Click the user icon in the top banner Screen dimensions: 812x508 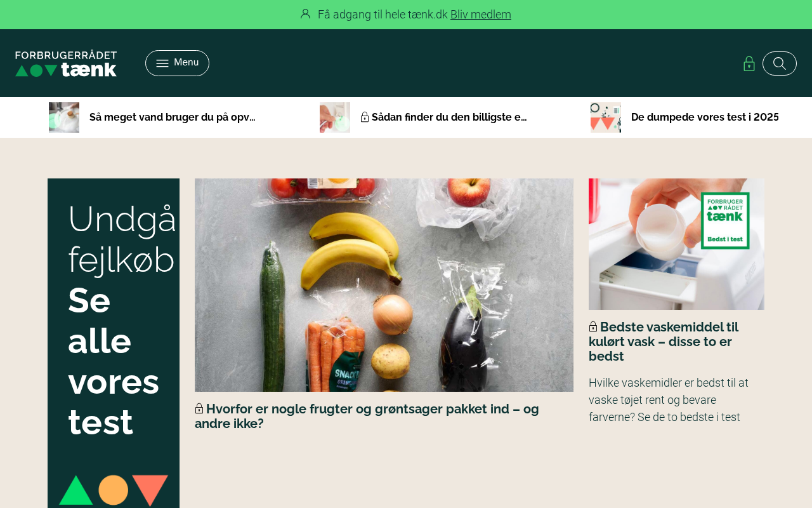point(306,14)
